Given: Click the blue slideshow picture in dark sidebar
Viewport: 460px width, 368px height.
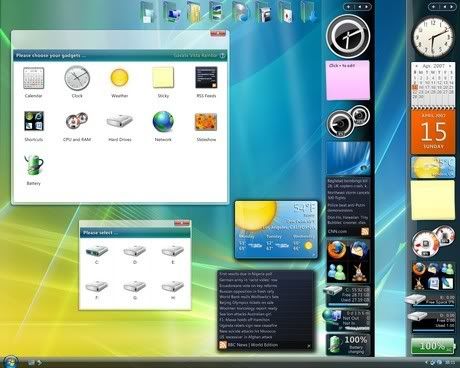Looking at the screenshot, I should (348, 158).
